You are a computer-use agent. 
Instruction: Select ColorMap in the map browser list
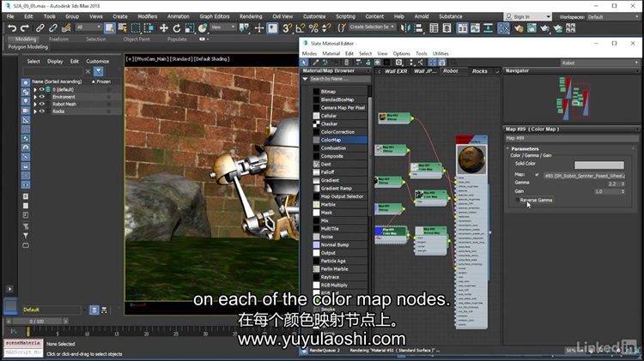(340, 140)
